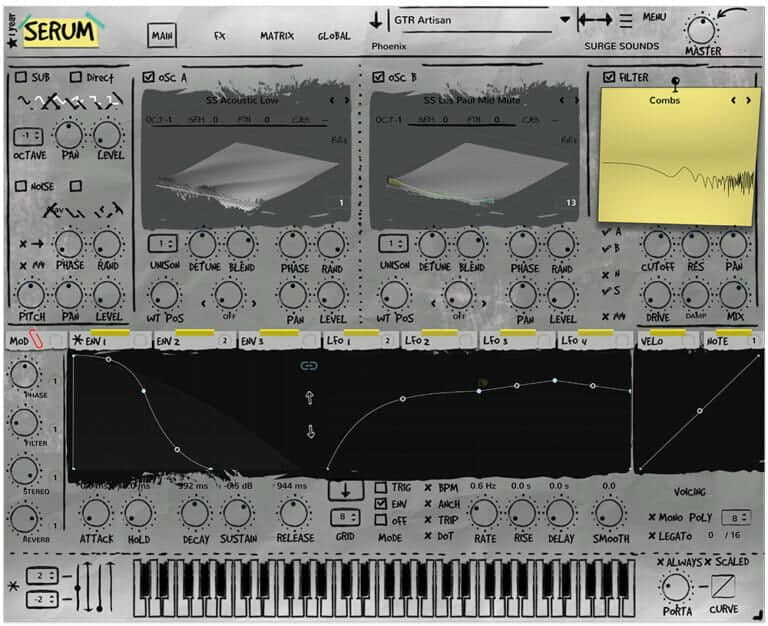Select the ENV 2 tab
768x626 pixels.
pos(194,341)
